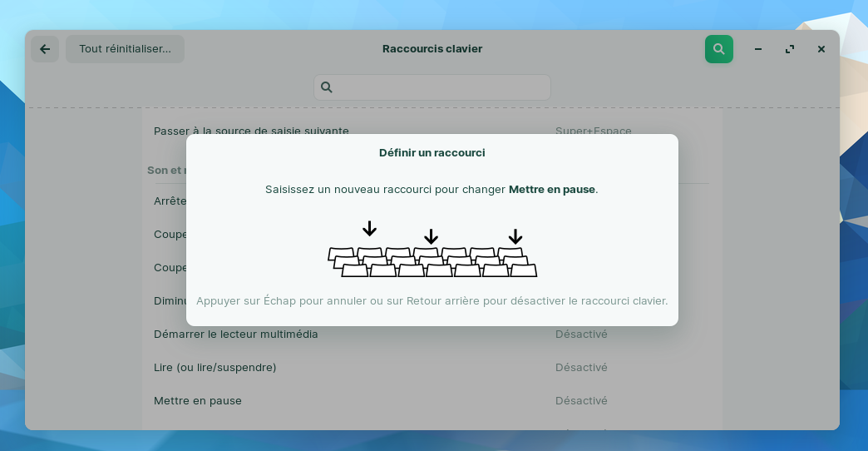This screenshot has width=868, height=451.
Task: Click the bold "Mettre en pause" dialog text
Action: click(x=552, y=190)
